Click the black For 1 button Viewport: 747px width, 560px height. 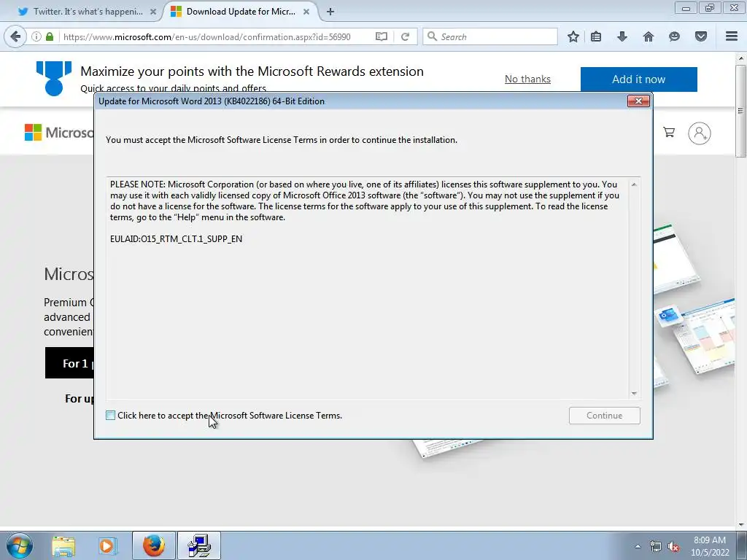pos(69,363)
